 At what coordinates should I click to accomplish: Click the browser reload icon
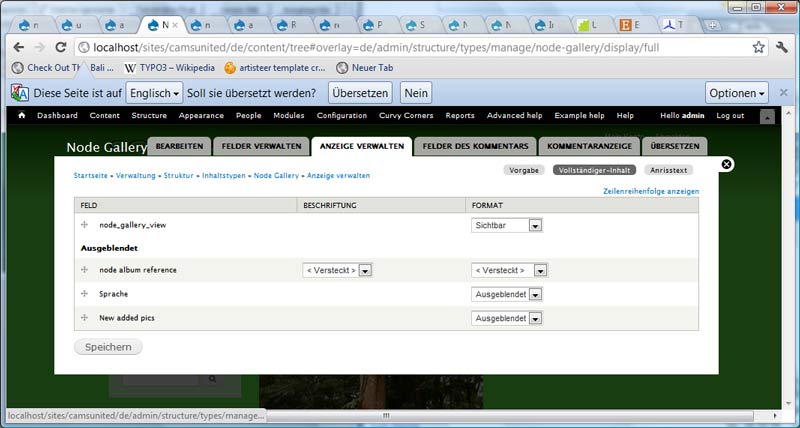click(x=60, y=47)
